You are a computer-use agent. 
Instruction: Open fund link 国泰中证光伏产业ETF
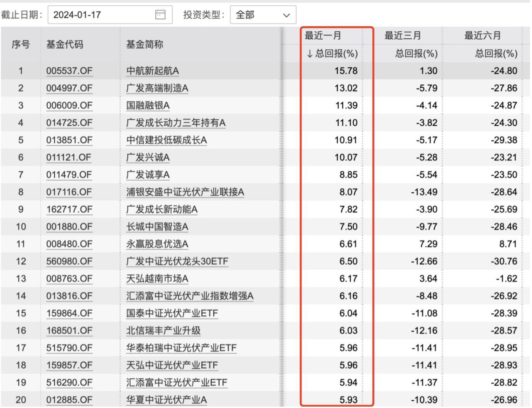pos(172,313)
